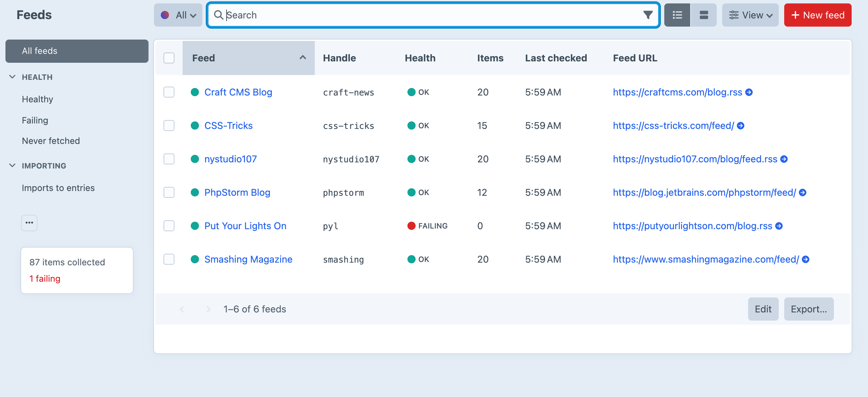Open the All sites dropdown

point(178,15)
